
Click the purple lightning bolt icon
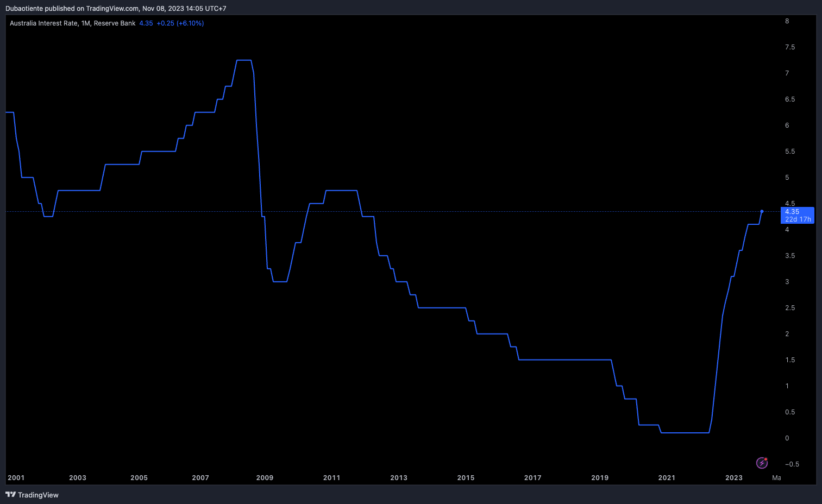pyautogui.click(x=762, y=463)
